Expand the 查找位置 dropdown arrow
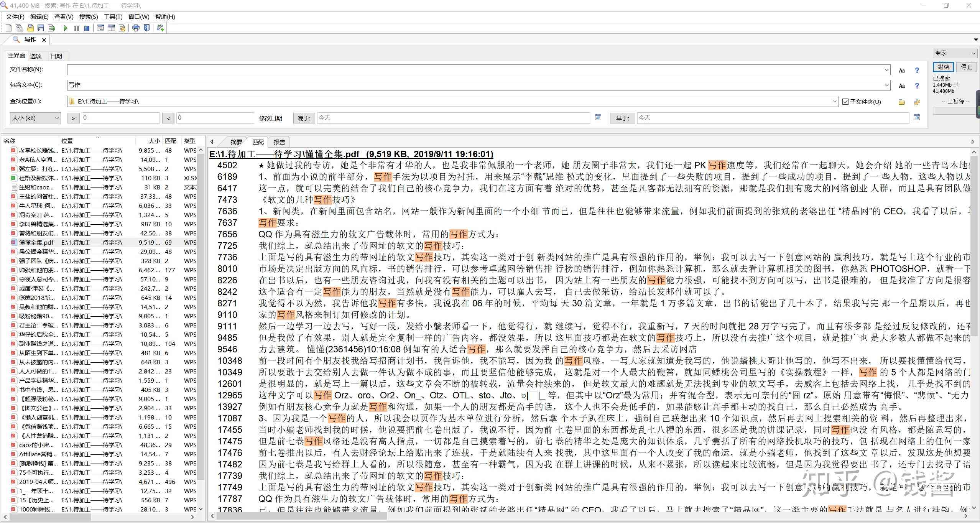The image size is (980, 523). point(835,102)
